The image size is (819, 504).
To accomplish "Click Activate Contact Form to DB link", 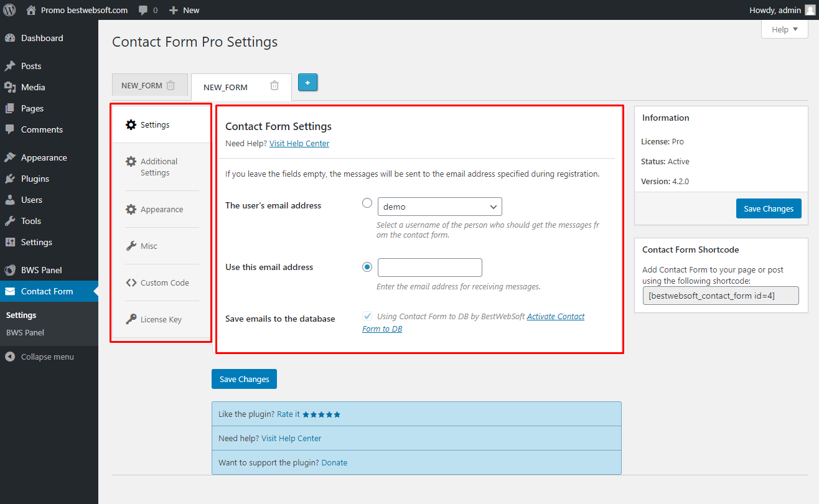I will click(474, 322).
